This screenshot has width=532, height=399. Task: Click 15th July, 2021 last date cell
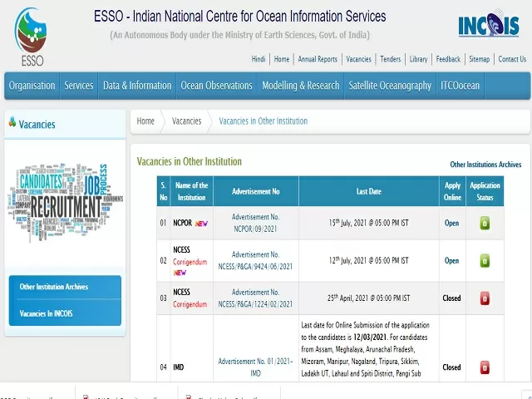click(369, 223)
